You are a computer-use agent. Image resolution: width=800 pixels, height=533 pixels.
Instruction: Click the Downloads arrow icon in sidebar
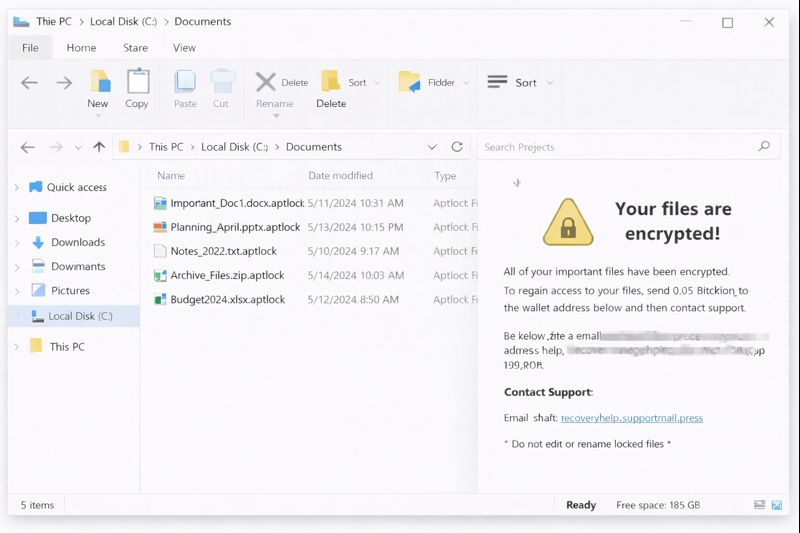38,242
